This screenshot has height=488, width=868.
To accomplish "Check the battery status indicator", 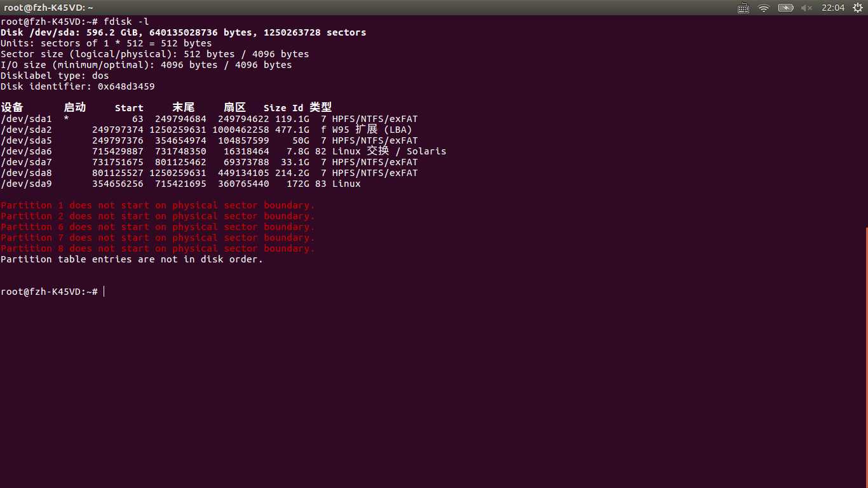I will pos(786,8).
